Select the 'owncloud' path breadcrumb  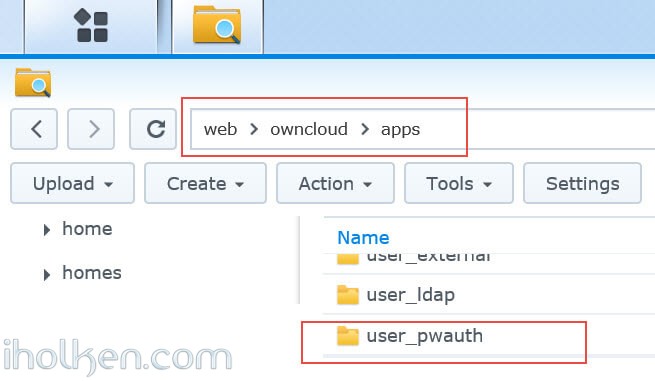coord(309,129)
